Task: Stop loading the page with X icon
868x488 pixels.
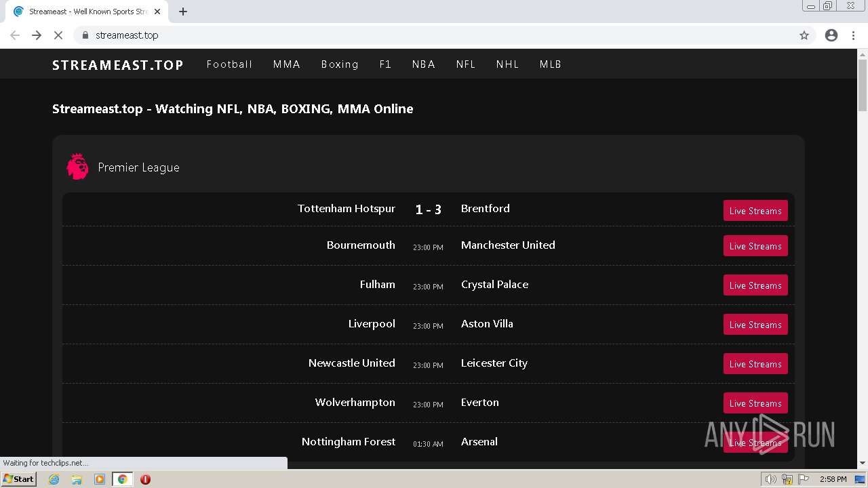Action: (58, 35)
